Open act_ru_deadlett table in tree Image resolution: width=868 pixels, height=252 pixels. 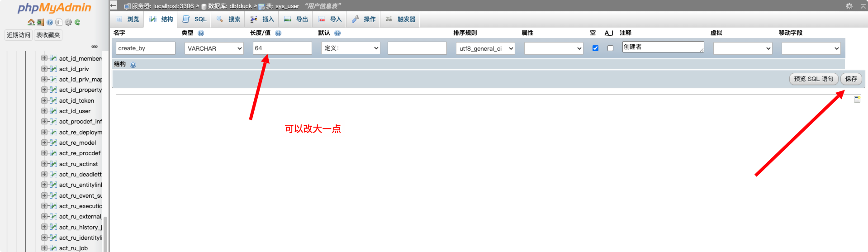81,174
